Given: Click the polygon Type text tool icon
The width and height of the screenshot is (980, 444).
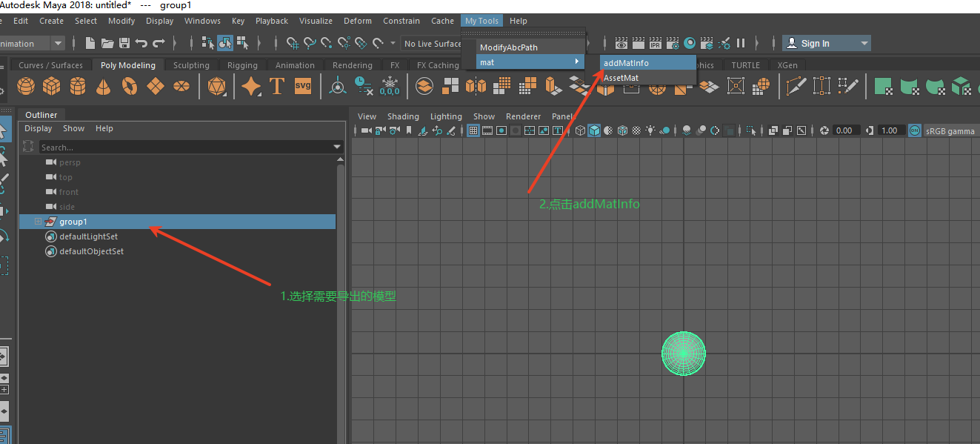Looking at the screenshot, I should pyautogui.click(x=277, y=87).
